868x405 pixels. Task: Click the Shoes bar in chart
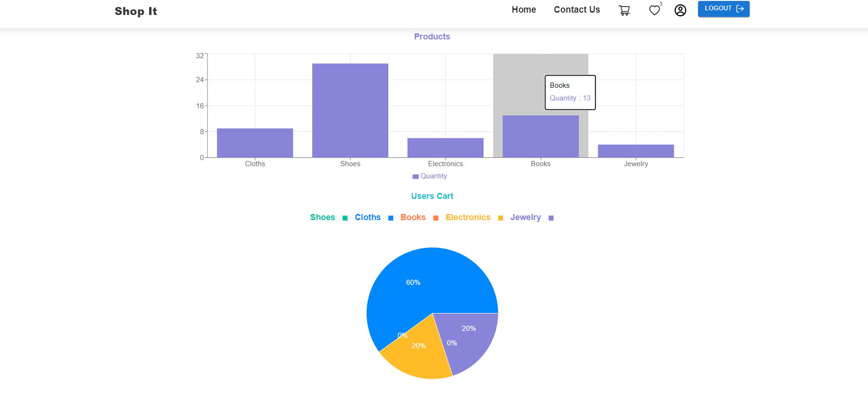[350, 110]
